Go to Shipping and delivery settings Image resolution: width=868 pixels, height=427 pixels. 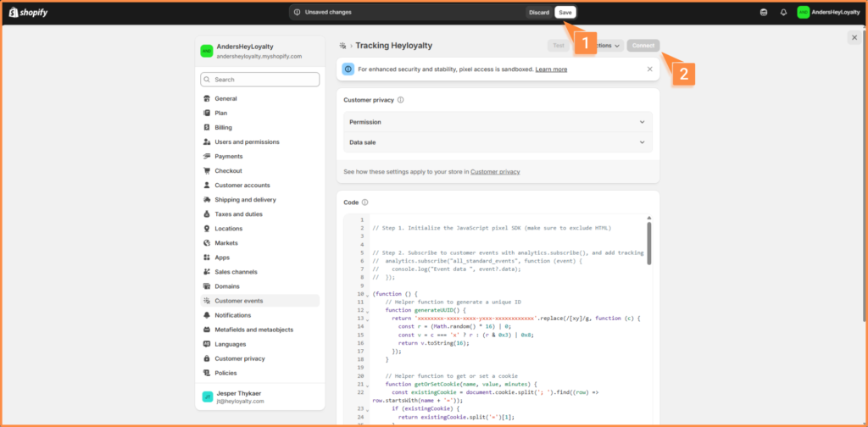(245, 200)
